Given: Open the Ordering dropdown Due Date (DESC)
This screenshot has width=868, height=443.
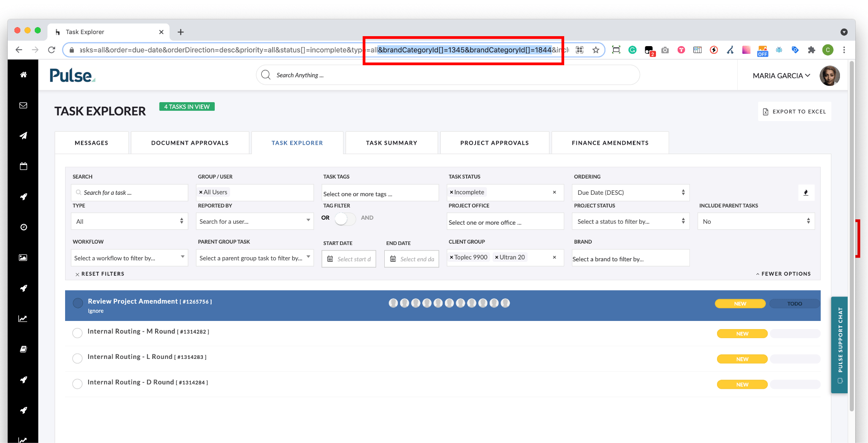Looking at the screenshot, I should (x=631, y=193).
